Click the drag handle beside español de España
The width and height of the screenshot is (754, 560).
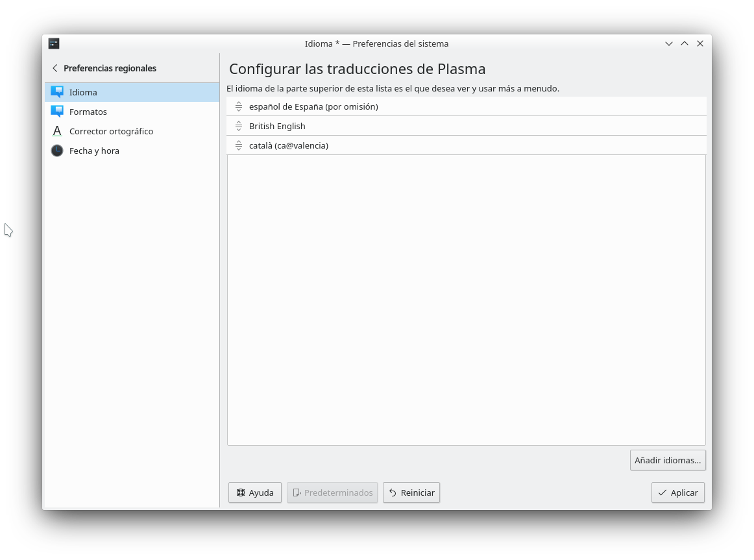[x=239, y=106]
